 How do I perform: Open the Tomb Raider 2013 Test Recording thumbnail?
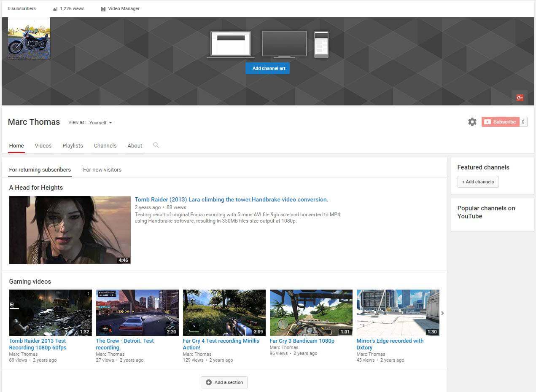click(51, 313)
